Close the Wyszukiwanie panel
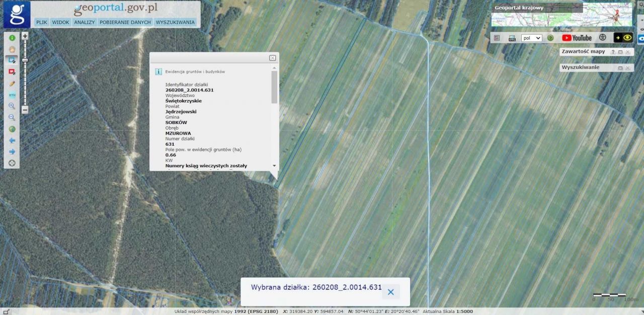This screenshot has height=315, width=644. click(628, 68)
